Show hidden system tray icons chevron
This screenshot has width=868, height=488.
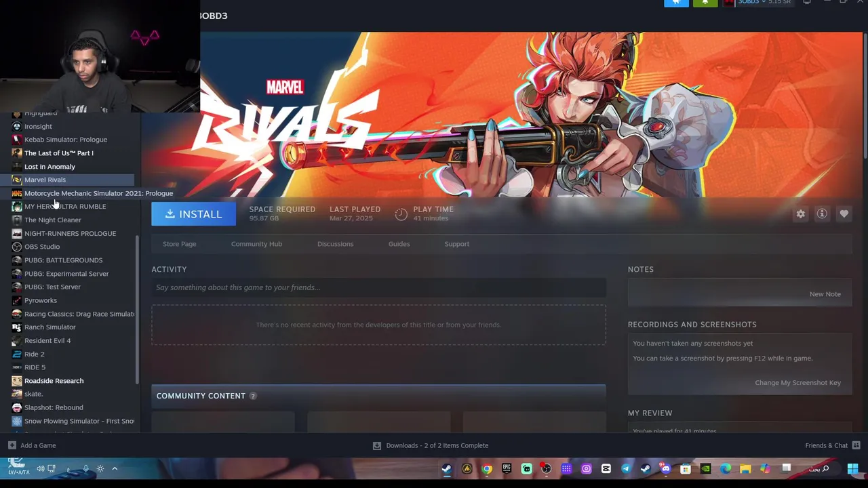[x=115, y=469]
